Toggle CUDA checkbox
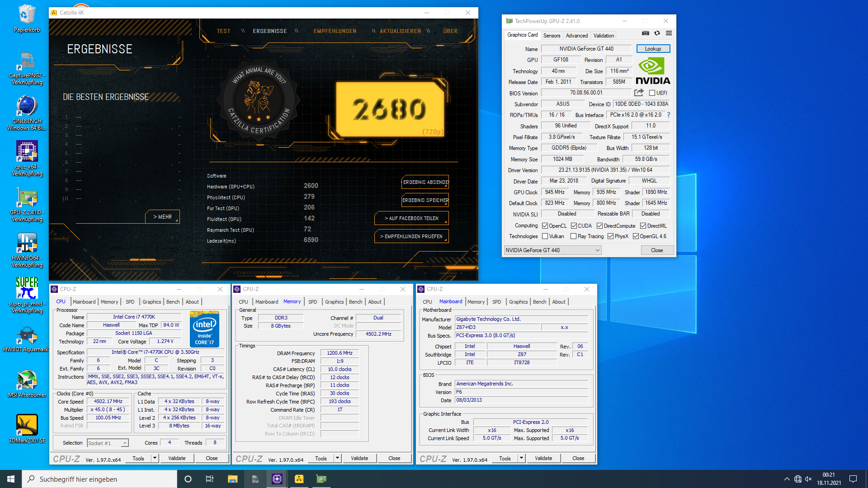The width and height of the screenshot is (868, 488). click(x=574, y=226)
